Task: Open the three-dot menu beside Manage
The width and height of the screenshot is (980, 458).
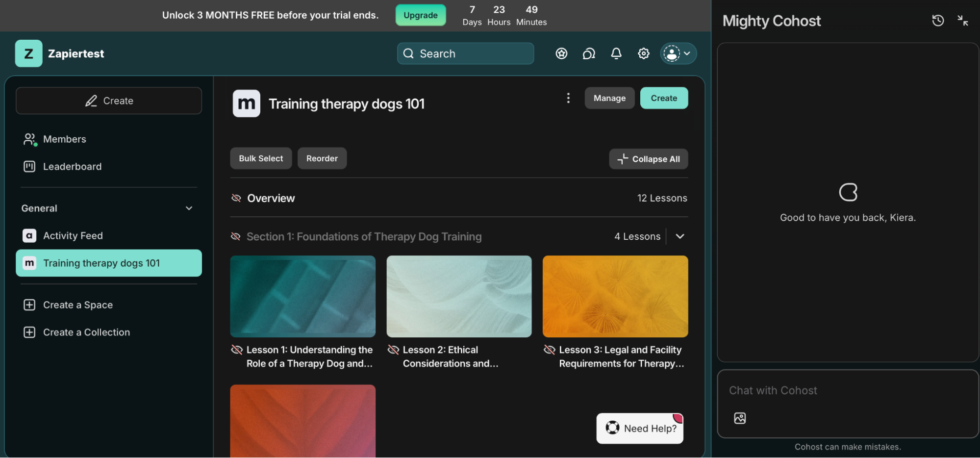Action: tap(568, 98)
